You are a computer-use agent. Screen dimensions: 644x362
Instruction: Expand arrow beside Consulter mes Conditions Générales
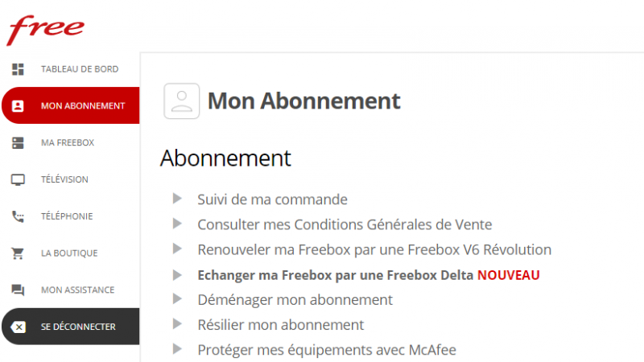click(177, 224)
